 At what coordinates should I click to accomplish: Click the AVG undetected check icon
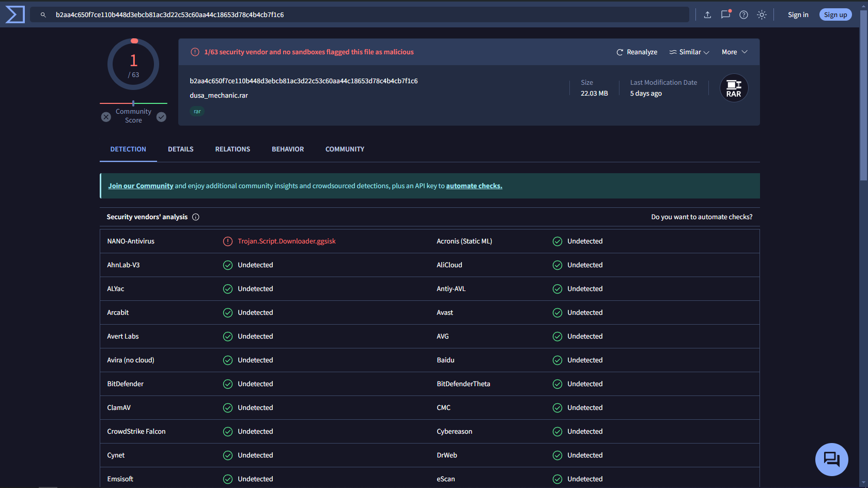[557, 337]
